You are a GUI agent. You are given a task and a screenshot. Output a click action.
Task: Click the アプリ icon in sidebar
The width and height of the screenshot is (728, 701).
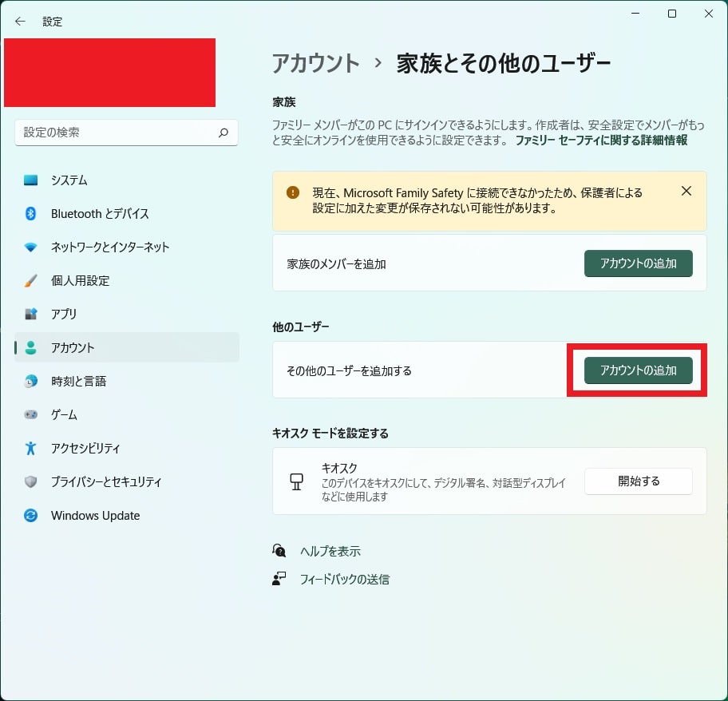pos(30,315)
